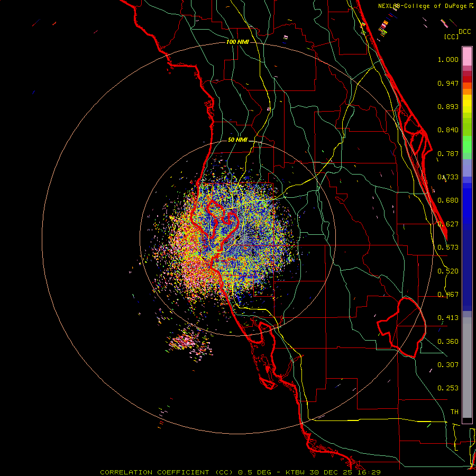Click the 100 NMI range ring label
The width and height of the screenshot is (476, 476).
[237, 42]
